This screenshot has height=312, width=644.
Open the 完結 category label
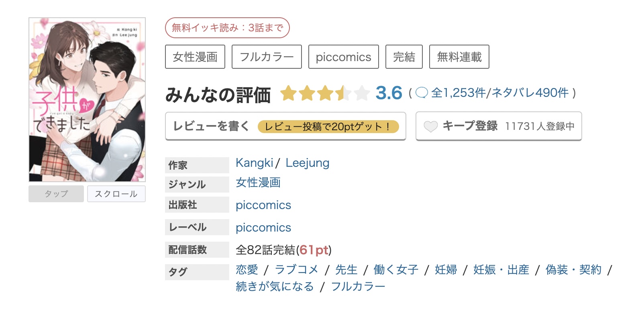[x=404, y=57]
